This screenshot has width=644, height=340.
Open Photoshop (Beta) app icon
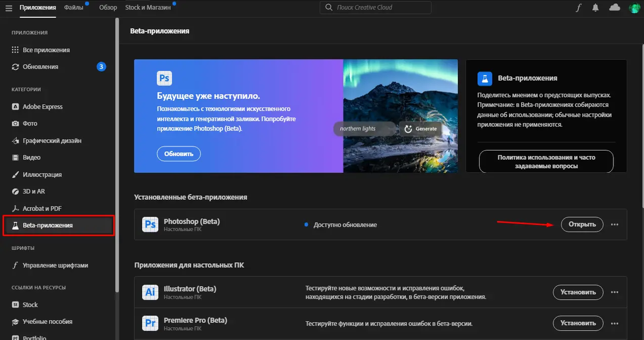tap(150, 224)
